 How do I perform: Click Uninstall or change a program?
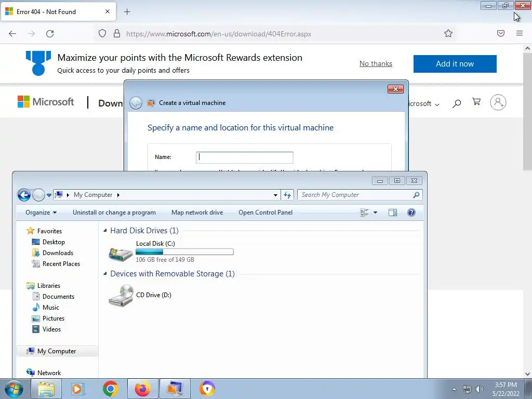[114, 212]
